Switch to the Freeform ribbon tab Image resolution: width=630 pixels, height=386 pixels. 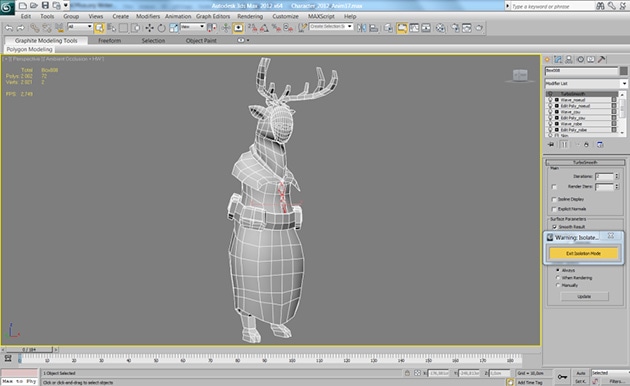click(110, 41)
